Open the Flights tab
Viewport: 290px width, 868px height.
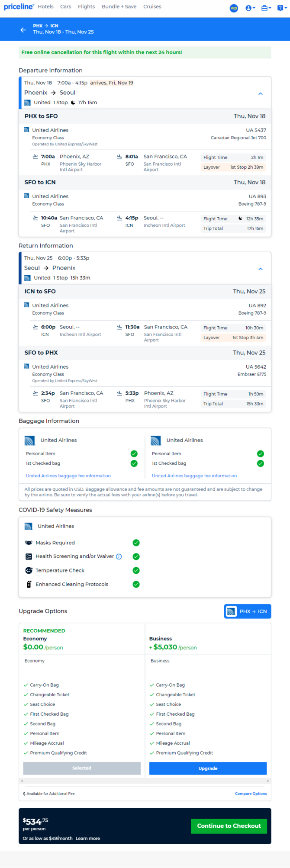click(87, 6)
